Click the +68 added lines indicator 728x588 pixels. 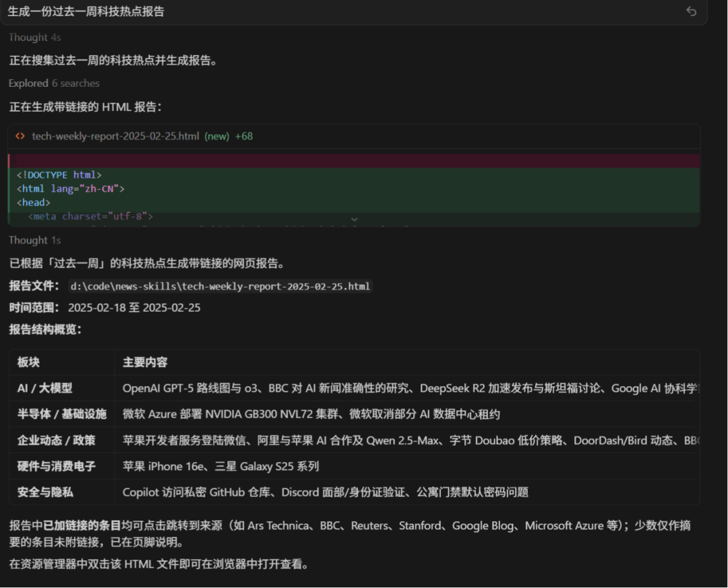click(x=244, y=137)
